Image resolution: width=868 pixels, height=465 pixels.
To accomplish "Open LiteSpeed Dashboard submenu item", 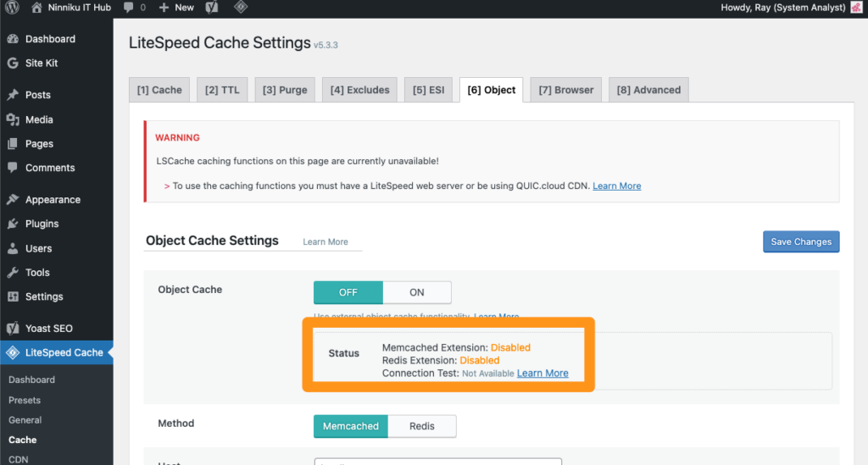I will (31, 379).
